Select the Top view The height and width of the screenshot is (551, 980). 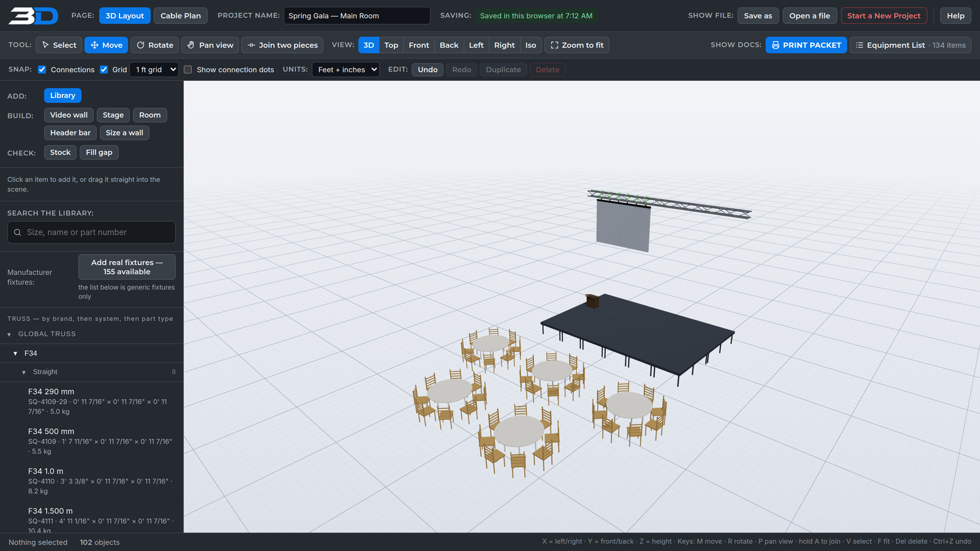pos(391,45)
